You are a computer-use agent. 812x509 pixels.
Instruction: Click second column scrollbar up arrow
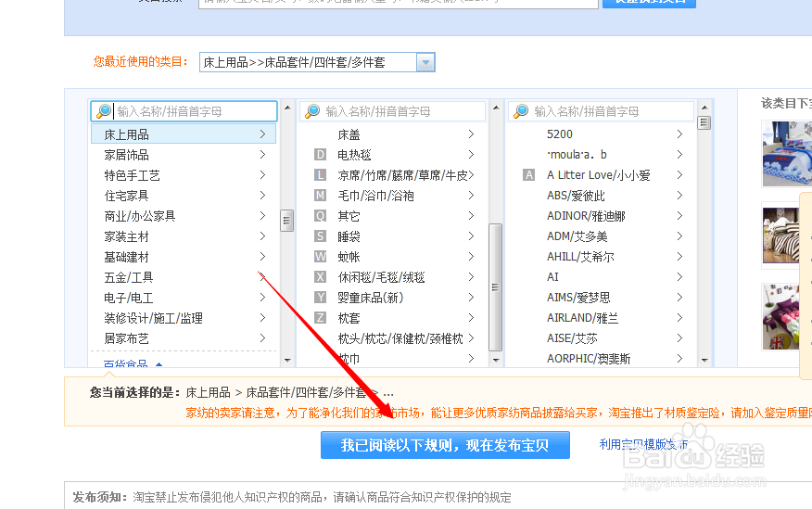[x=496, y=108]
